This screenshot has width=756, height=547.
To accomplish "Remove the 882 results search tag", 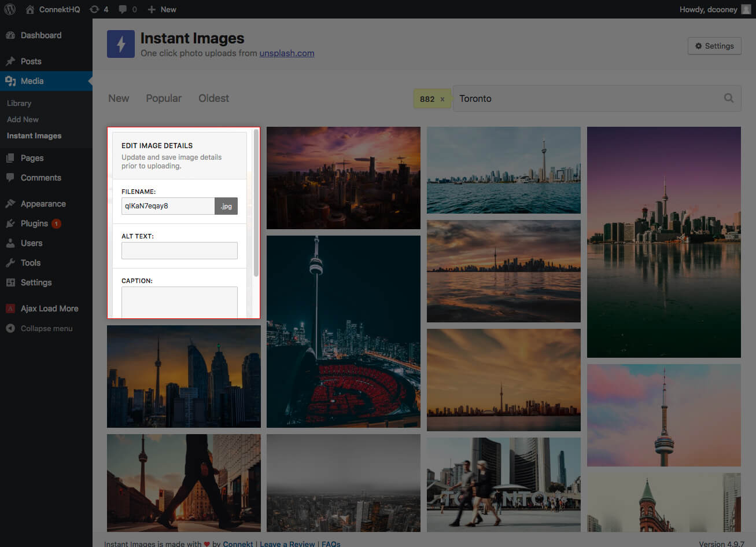I will pyautogui.click(x=442, y=99).
